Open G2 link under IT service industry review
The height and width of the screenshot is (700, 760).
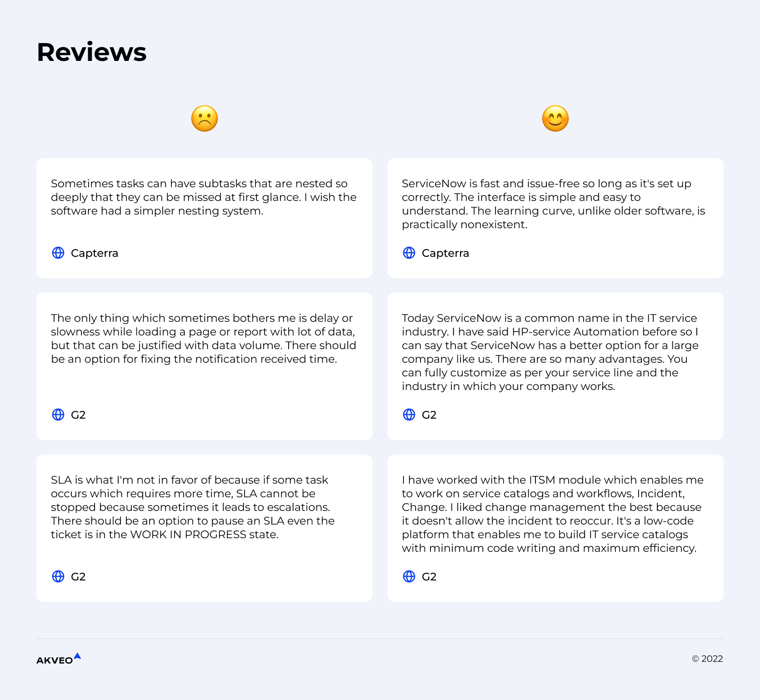[x=429, y=415]
